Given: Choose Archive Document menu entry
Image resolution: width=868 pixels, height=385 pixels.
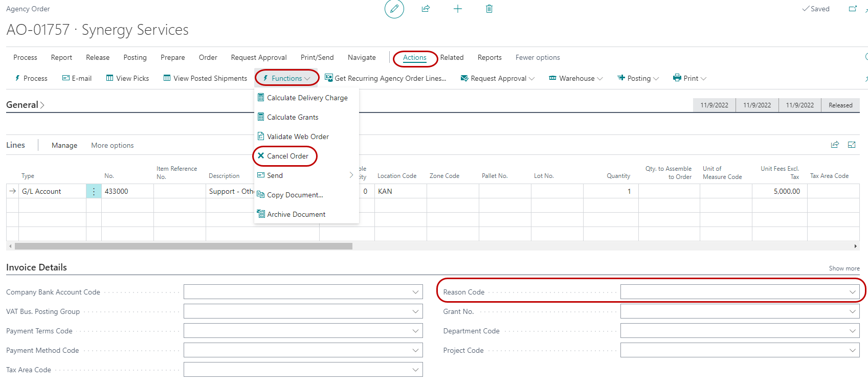Looking at the screenshot, I should (296, 214).
